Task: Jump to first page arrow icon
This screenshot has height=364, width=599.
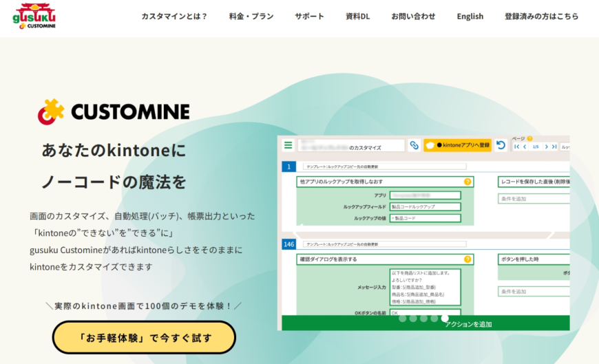Action: tap(517, 147)
